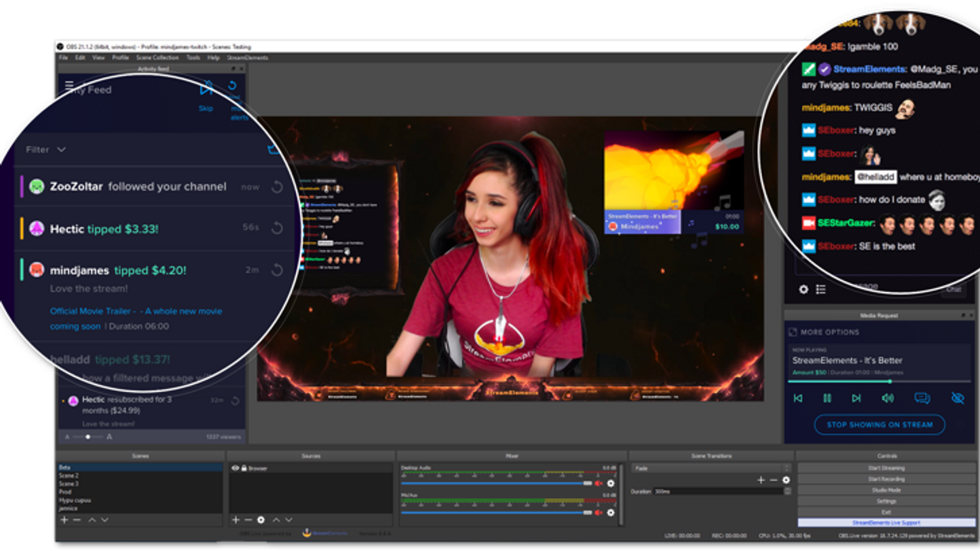Mute the Desktop Audio channel
This screenshot has width=980, height=551.
pos(598,483)
